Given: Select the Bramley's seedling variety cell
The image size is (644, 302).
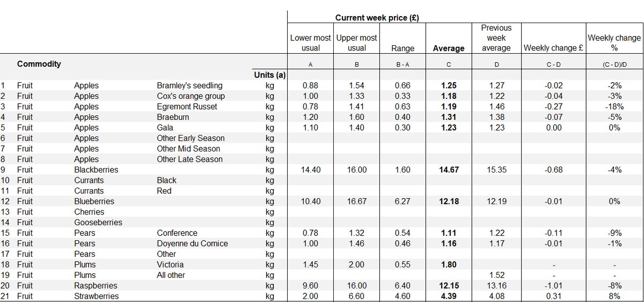Looking at the screenshot, I should (189, 85).
